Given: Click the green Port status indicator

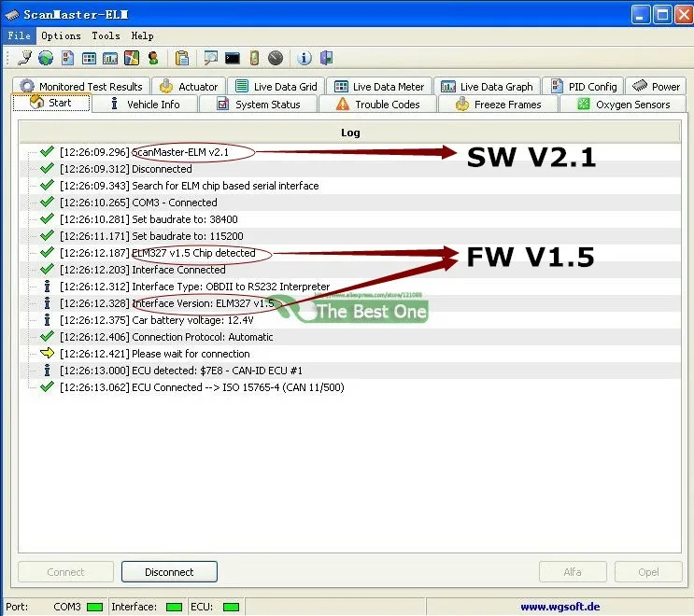Looking at the screenshot, I should pos(94,608).
